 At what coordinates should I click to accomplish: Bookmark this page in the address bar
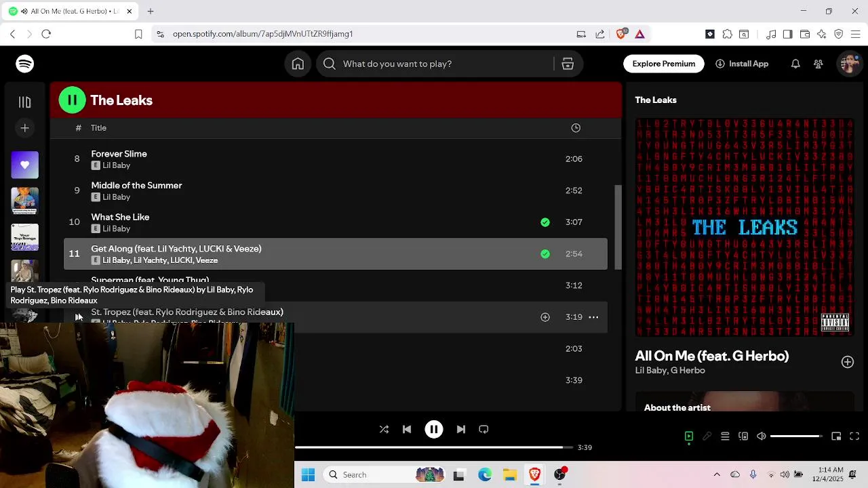click(x=138, y=34)
